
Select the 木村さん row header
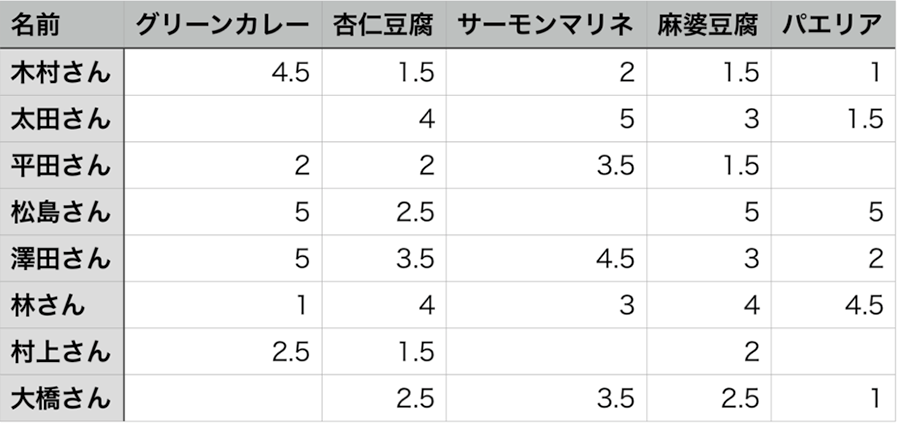click(x=61, y=72)
